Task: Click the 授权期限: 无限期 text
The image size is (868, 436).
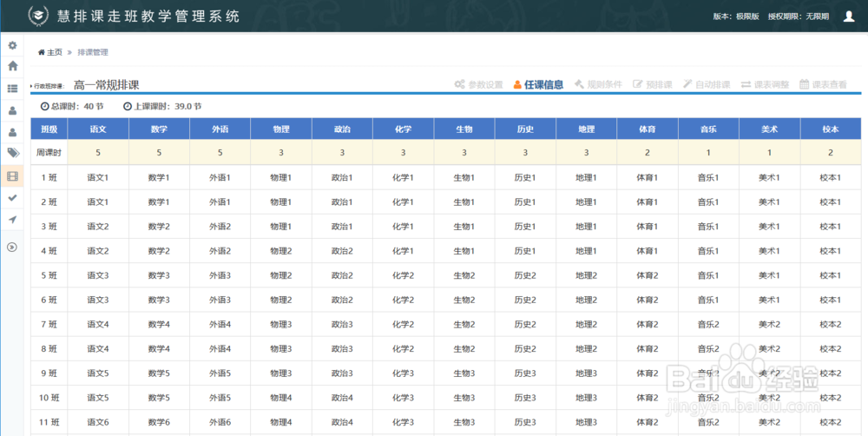Action: (x=799, y=17)
